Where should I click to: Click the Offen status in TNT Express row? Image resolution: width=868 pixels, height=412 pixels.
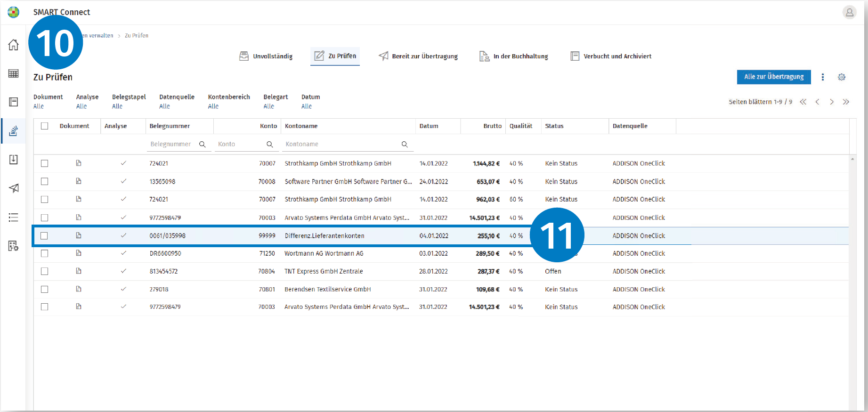[x=553, y=271]
